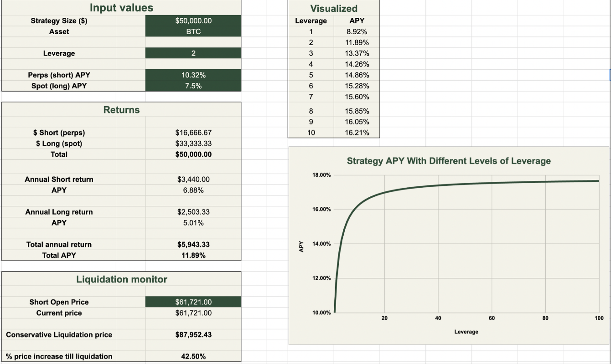Click the 18.00% label on chart axis
611x364 pixels.
point(321,175)
